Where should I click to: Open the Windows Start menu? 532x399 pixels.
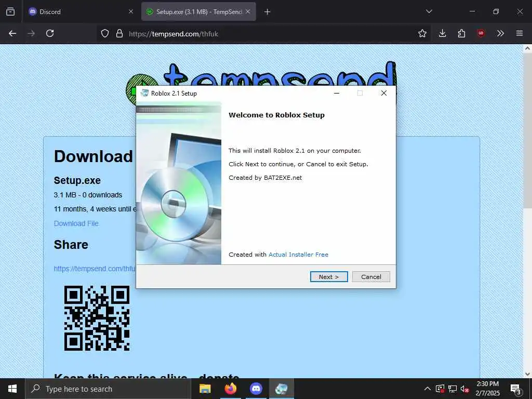click(x=12, y=389)
